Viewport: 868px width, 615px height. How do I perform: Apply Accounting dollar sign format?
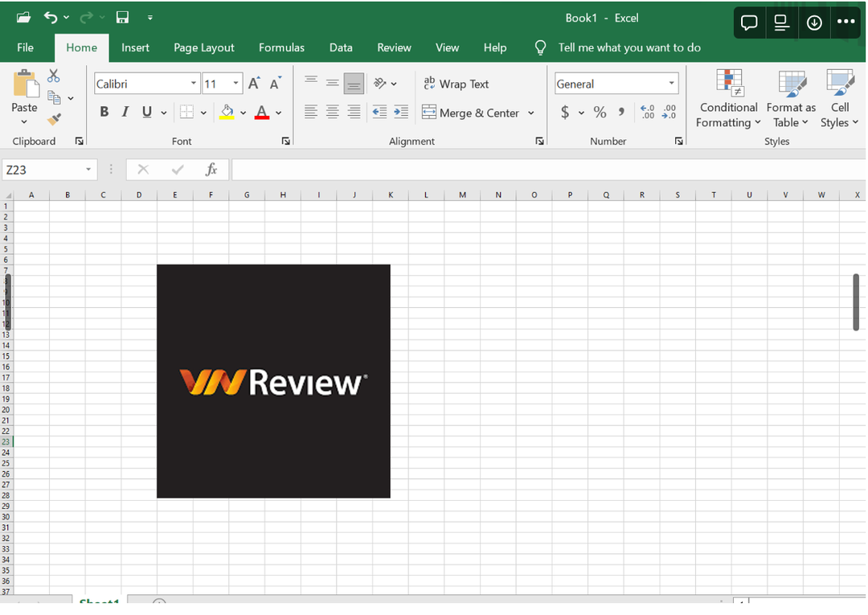click(565, 113)
